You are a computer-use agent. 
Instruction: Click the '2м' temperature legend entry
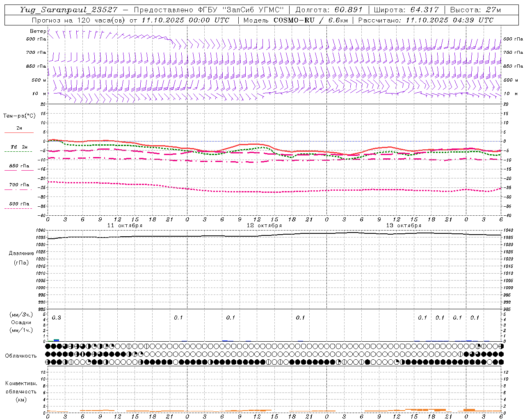pos(19,128)
